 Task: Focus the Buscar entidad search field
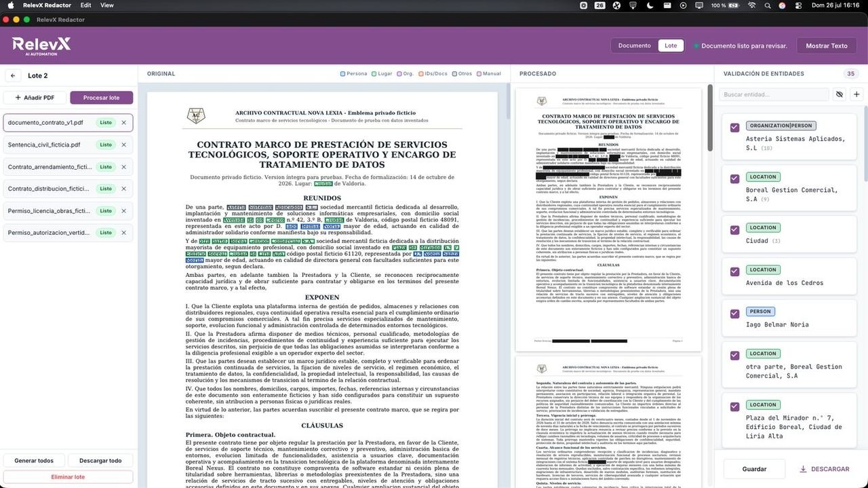[774, 94]
